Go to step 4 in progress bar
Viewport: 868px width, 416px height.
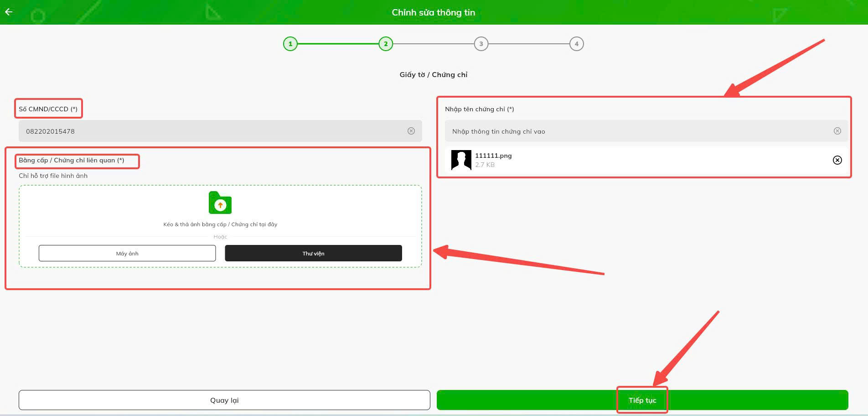[577, 44]
